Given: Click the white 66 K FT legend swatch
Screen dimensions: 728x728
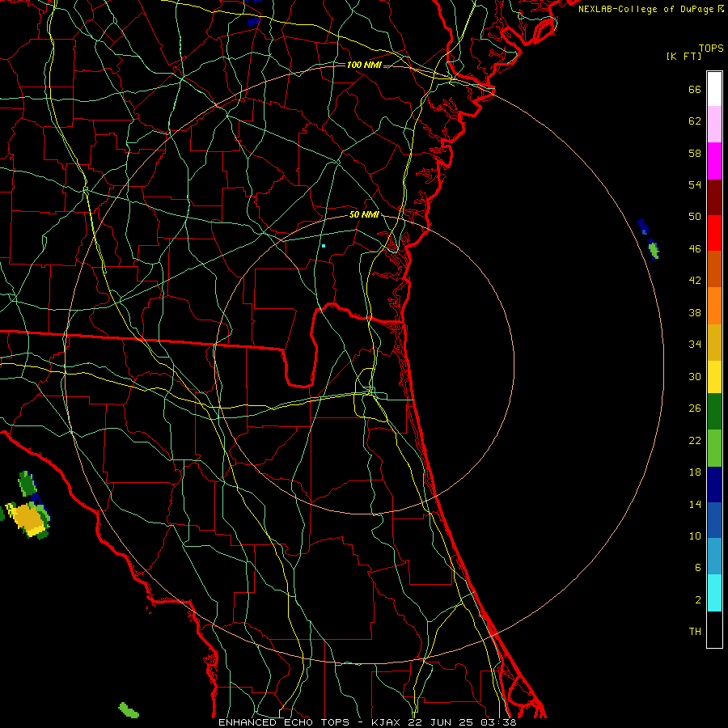Looking at the screenshot, I should tap(714, 89).
